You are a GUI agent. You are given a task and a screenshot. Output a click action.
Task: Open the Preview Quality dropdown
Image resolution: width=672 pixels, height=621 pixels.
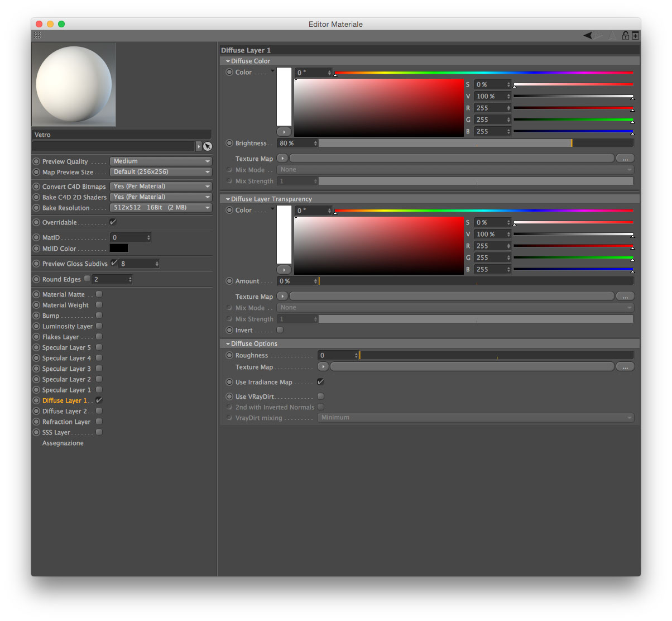161,161
